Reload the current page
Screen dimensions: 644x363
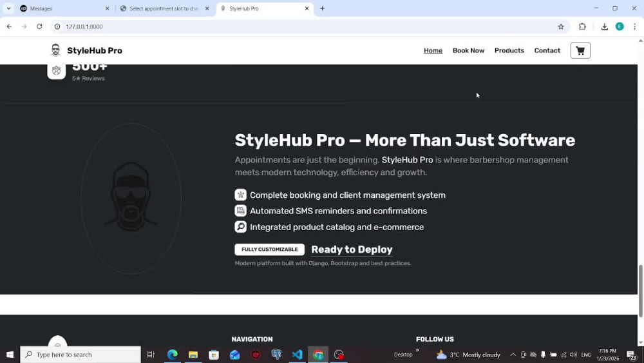point(39,26)
